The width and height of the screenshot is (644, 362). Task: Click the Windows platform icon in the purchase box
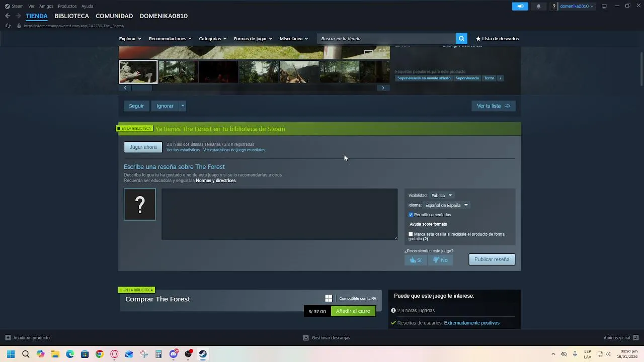329,299
